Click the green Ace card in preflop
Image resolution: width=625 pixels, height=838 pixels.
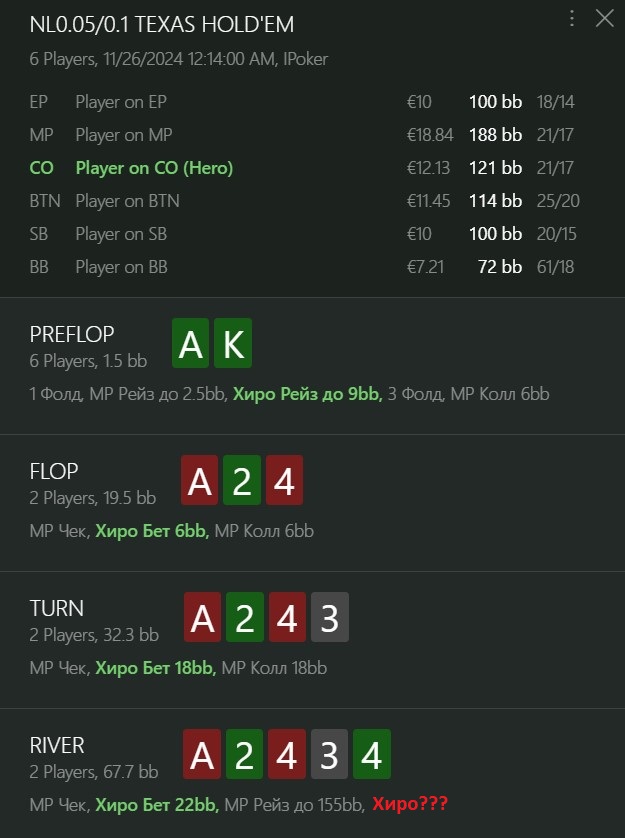click(x=191, y=344)
